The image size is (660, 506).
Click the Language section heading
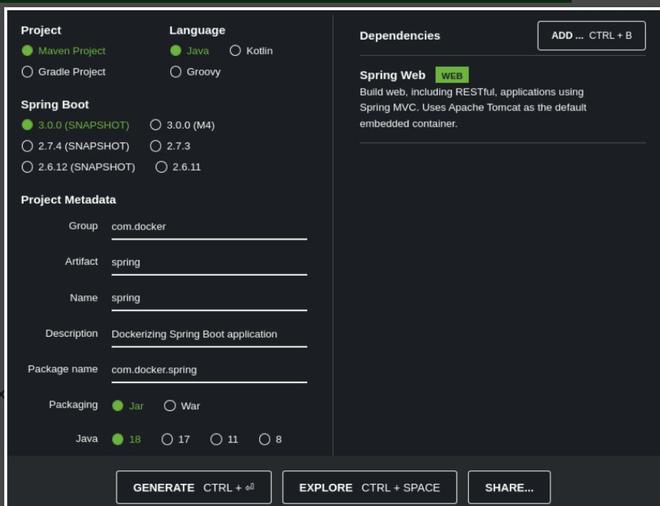click(x=197, y=30)
